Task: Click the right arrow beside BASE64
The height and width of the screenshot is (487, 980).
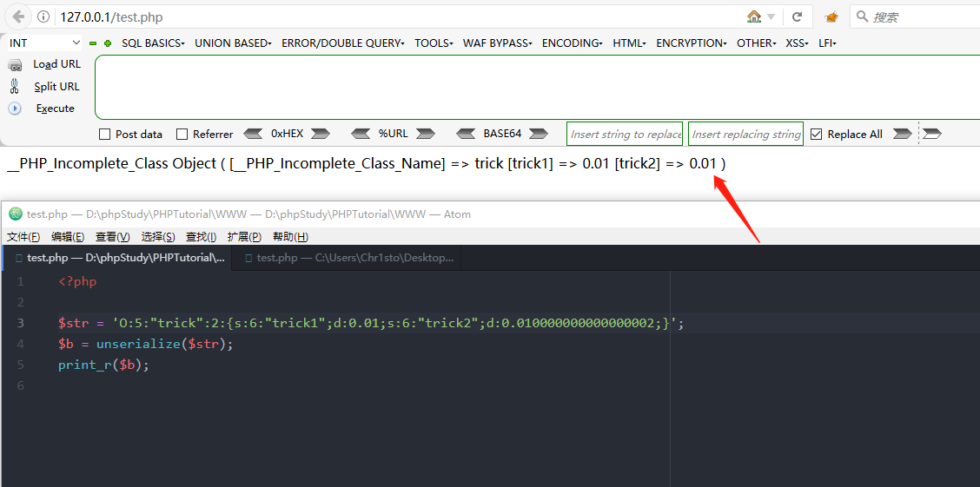Action: [538, 134]
